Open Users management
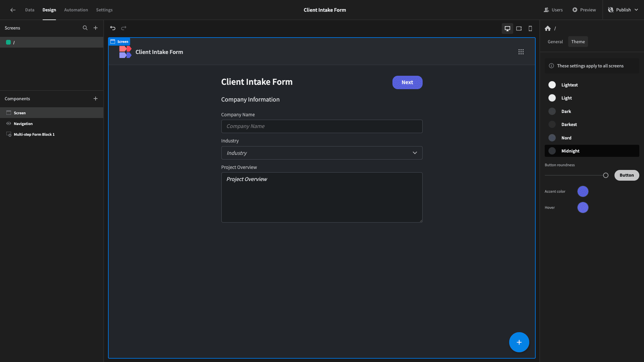Screen dimensions: 644x362 [x=553, y=10]
